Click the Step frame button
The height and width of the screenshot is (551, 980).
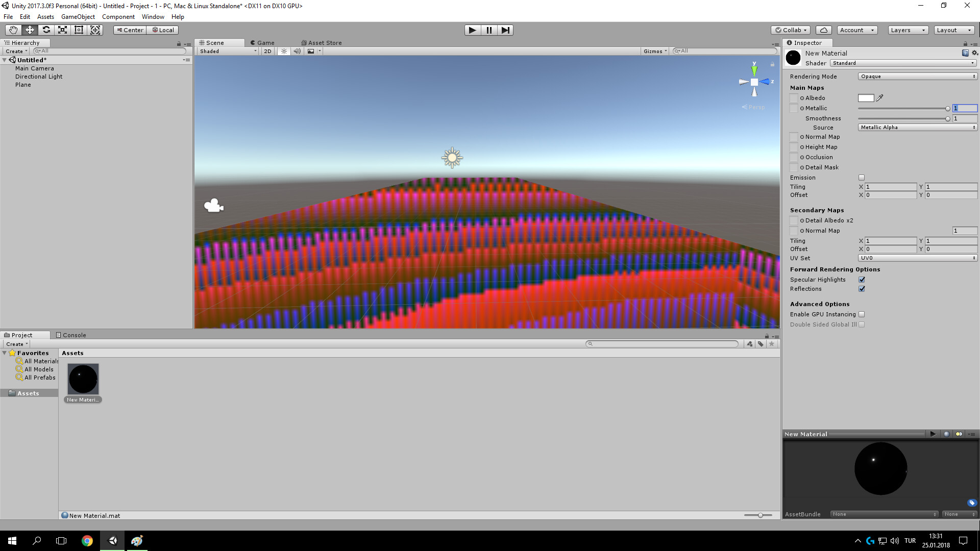click(x=505, y=30)
